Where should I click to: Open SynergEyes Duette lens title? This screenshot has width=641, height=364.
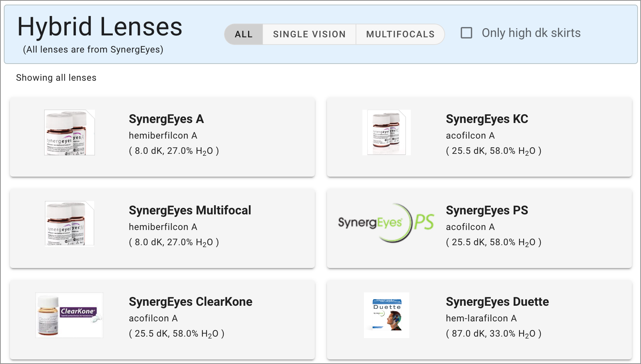point(497,302)
